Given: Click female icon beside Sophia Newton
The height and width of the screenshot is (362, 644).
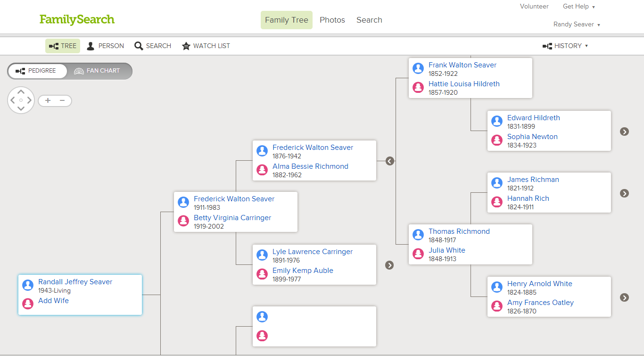Looking at the screenshot, I should 497,140.
